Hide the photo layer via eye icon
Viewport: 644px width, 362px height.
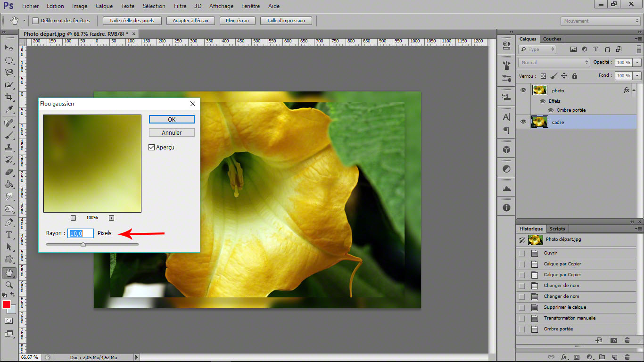523,90
